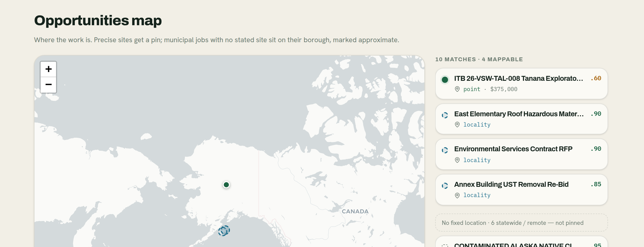Click 'point' label on Tanana card
Image resolution: width=644 pixels, height=247 pixels.
[x=472, y=89]
